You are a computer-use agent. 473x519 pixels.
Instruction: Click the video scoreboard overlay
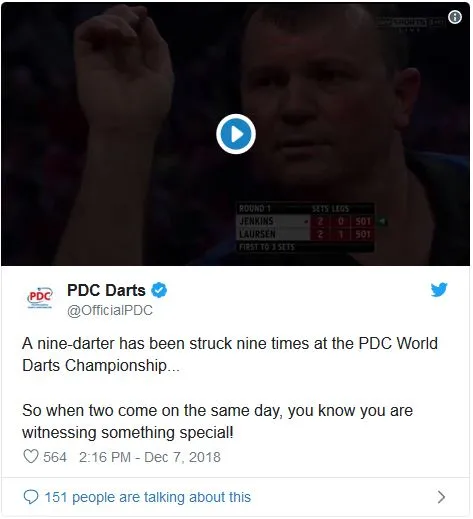(305, 227)
